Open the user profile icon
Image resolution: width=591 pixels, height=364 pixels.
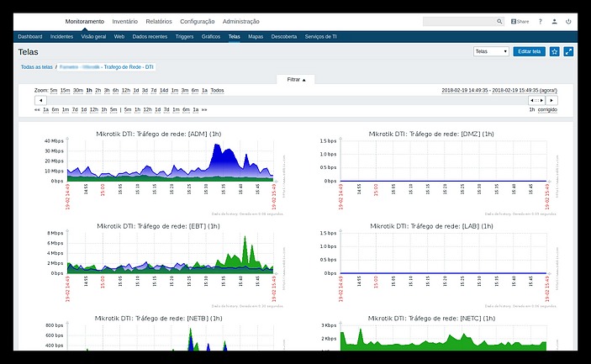point(555,21)
